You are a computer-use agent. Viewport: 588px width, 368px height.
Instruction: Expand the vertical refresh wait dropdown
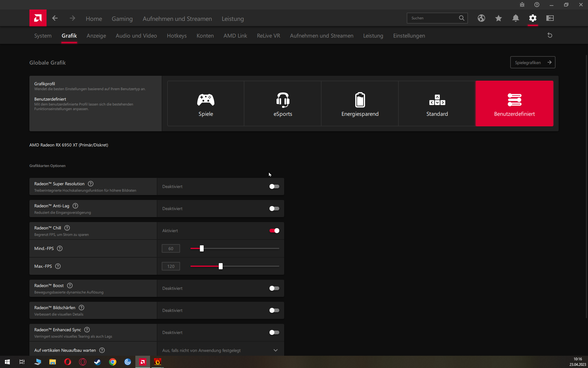(x=275, y=350)
